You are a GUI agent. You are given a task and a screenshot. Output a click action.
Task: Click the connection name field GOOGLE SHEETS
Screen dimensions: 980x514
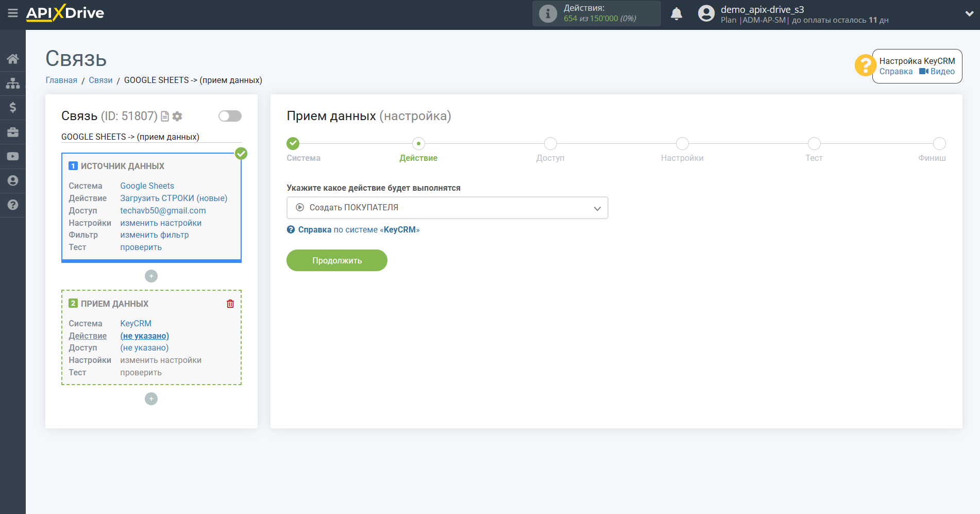tap(151, 137)
